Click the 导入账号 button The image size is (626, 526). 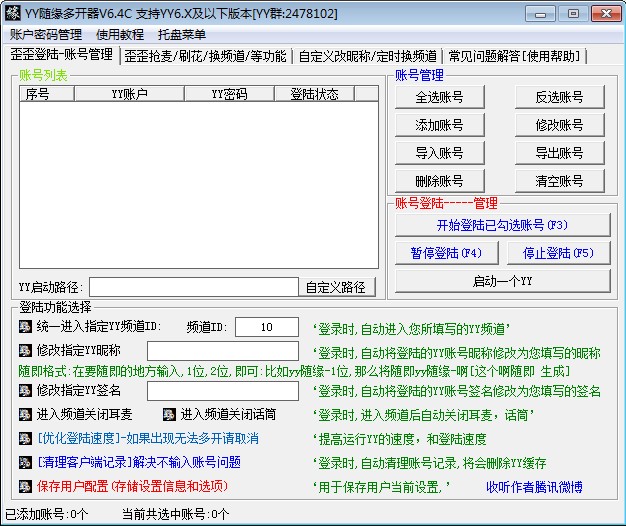(x=440, y=153)
